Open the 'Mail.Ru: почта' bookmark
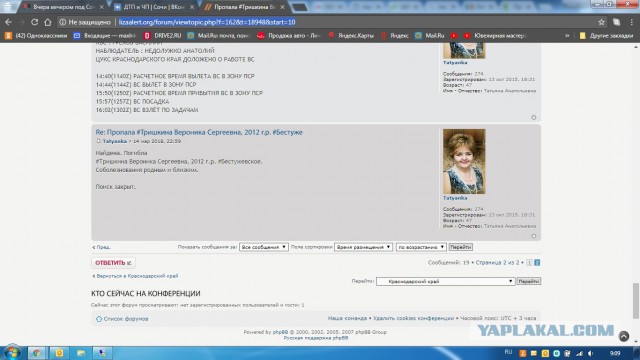The width and height of the screenshot is (640, 360). click(218, 36)
